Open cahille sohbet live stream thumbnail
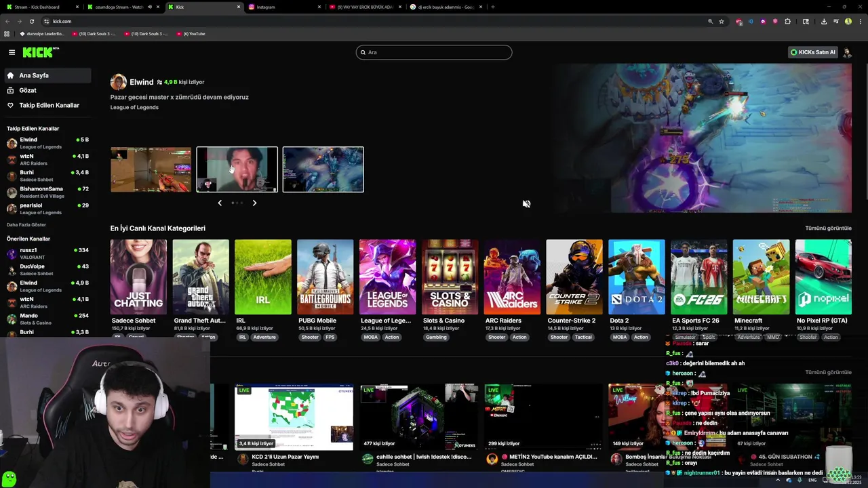The height and width of the screenshot is (488, 868). pyautogui.click(x=419, y=417)
